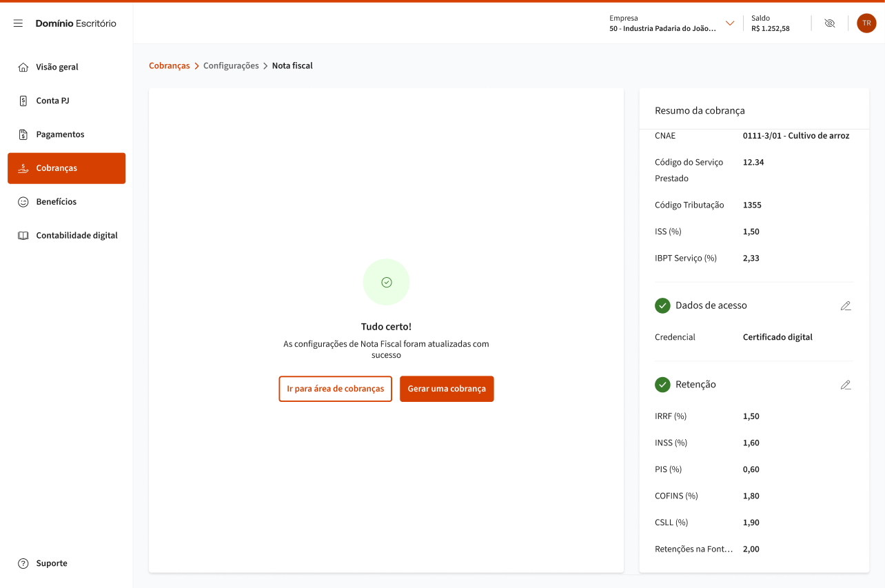Image resolution: width=885 pixels, height=588 pixels.
Task: Click Ir para área de cobranças button
Action: coord(335,389)
